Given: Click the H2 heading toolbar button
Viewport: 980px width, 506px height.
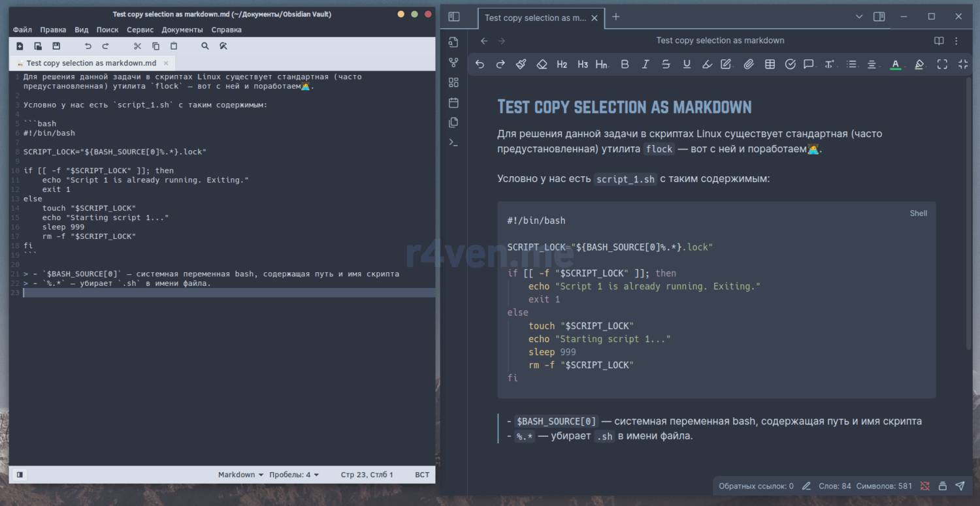Looking at the screenshot, I should click(562, 64).
